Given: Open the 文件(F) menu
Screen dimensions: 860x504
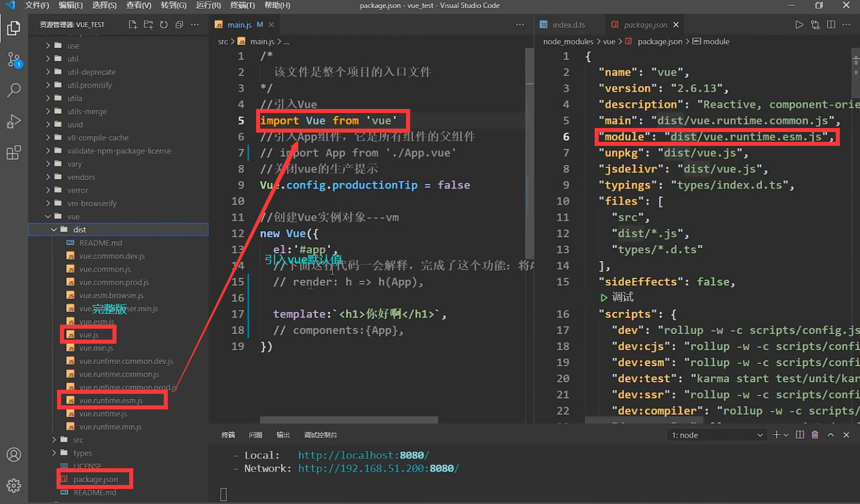Looking at the screenshot, I should (37, 5).
